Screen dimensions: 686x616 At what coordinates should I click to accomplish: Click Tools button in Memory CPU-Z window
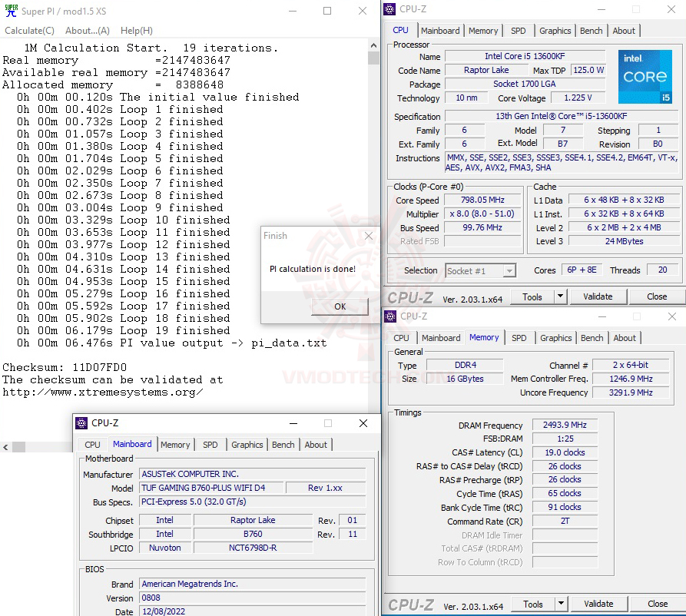[x=533, y=604]
